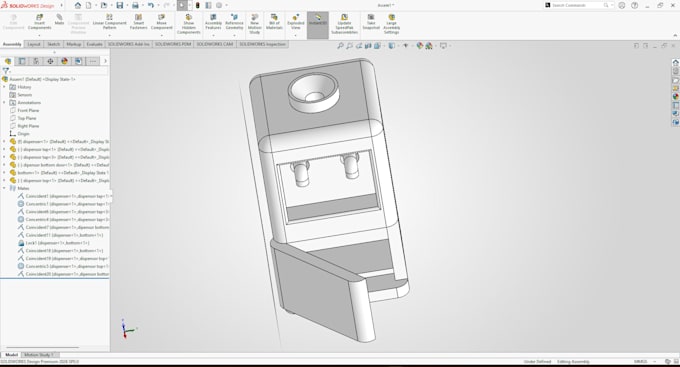
Task: Switch to the SOLIDWORKS Add-Ins tab
Action: pos(128,44)
